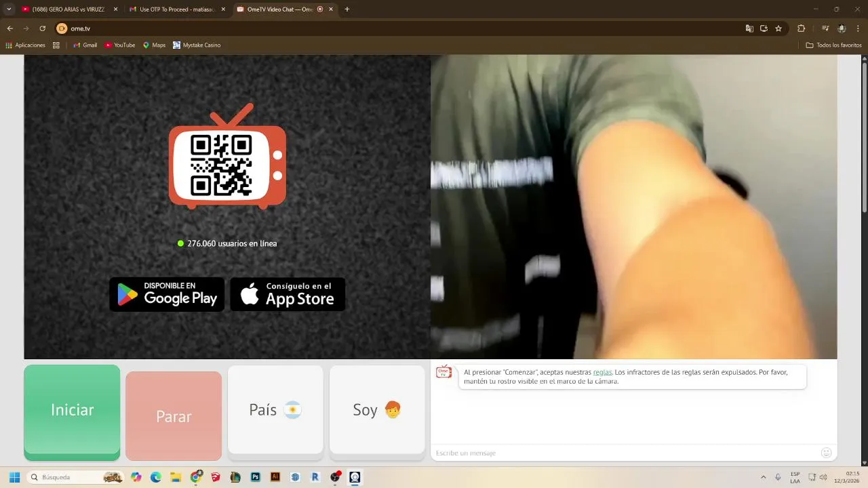Translate this page icon
This screenshot has height=488, width=868.
coord(749,28)
